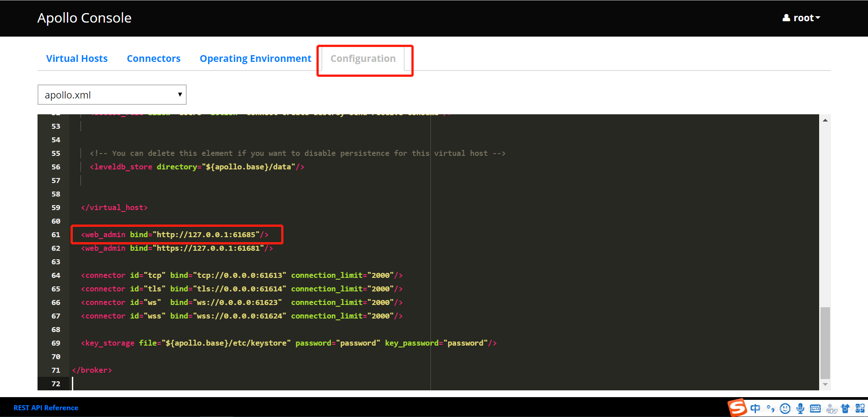
Task: Open the Operating Environment tab
Action: (x=255, y=59)
